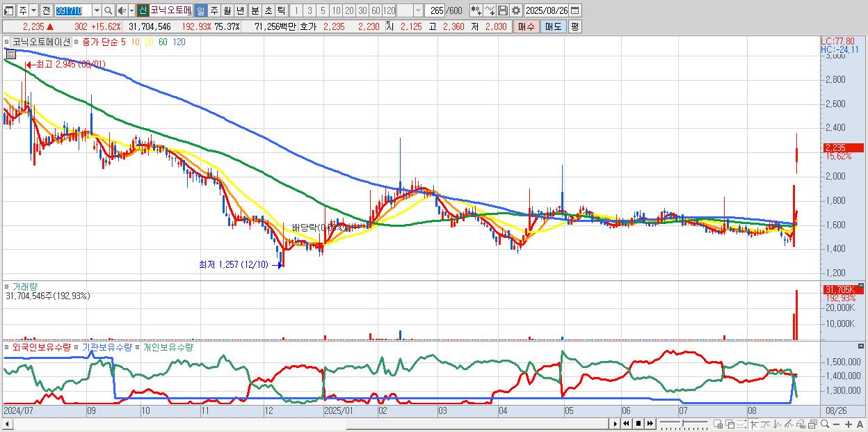Select the pencil drawing tool icon

point(789,424)
